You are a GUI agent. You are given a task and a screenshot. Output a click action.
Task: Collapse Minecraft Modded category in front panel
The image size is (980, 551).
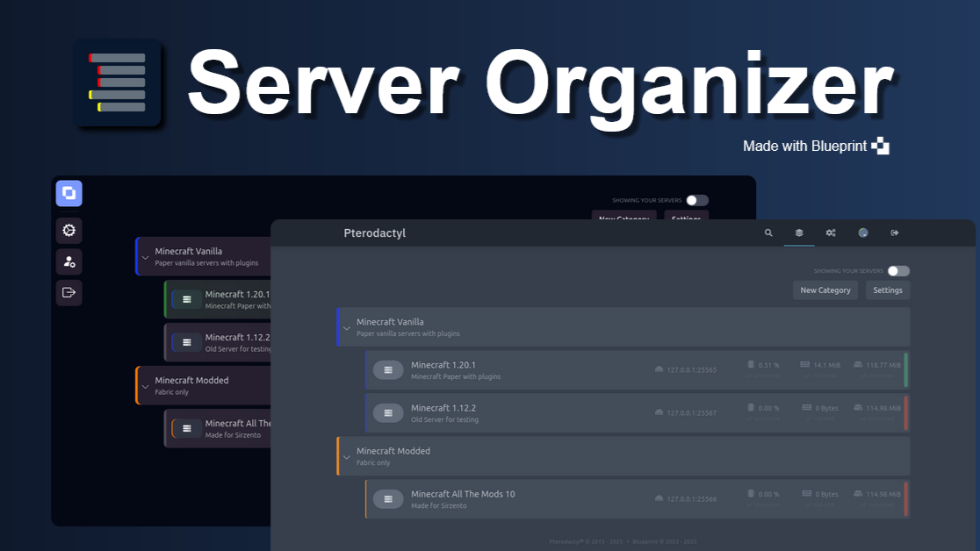(x=347, y=456)
